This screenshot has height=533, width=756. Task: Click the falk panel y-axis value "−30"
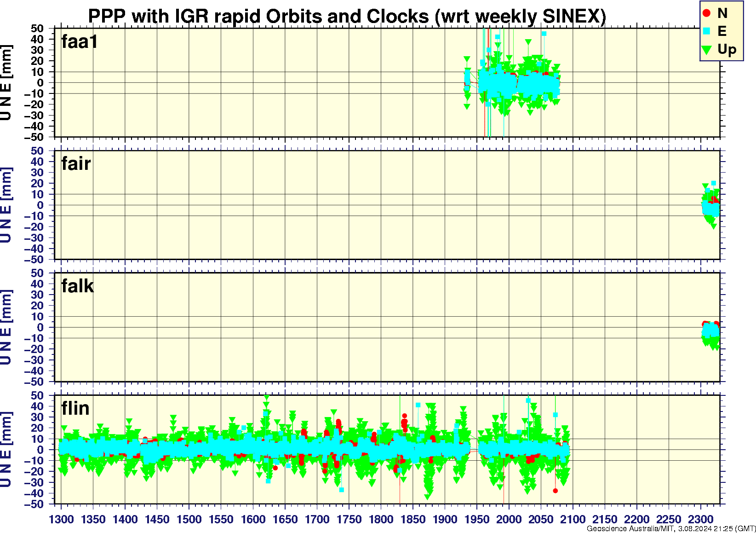[x=34, y=360]
